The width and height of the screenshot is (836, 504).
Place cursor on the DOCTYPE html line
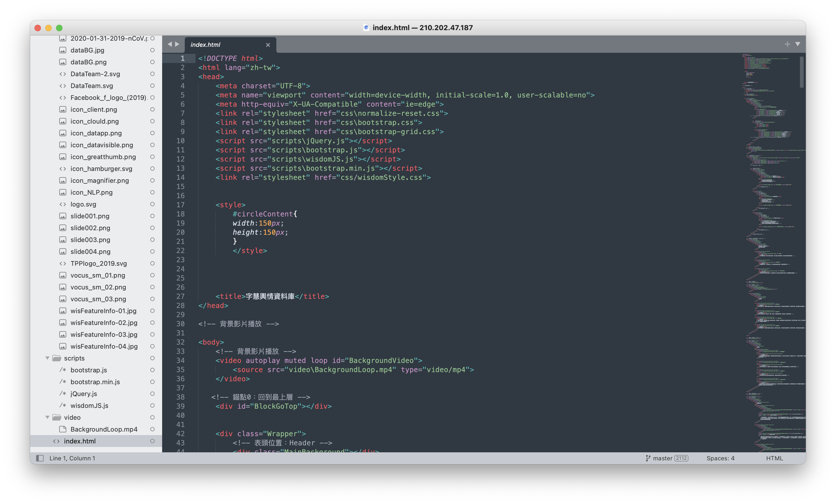(230, 58)
